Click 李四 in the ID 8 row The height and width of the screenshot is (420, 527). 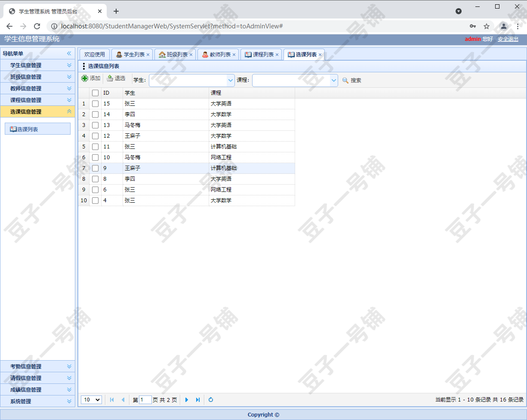[x=130, y=179]
